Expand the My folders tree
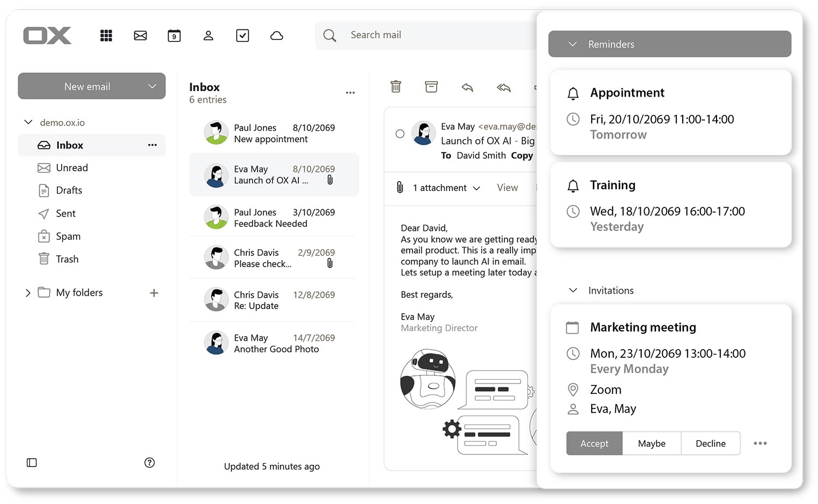This screenshot has width=818, height=504. pyautogui.click(x=28, y=293)
